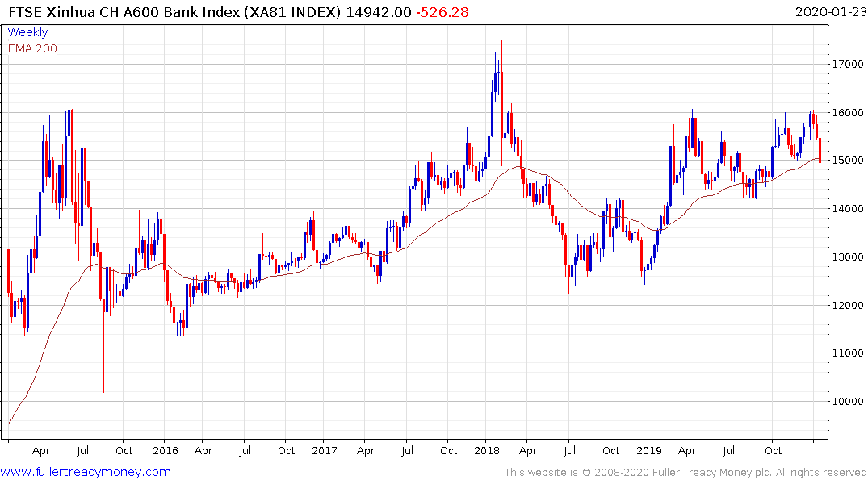
Task: Click the last price value 14942.00
Action: point(379,12)
